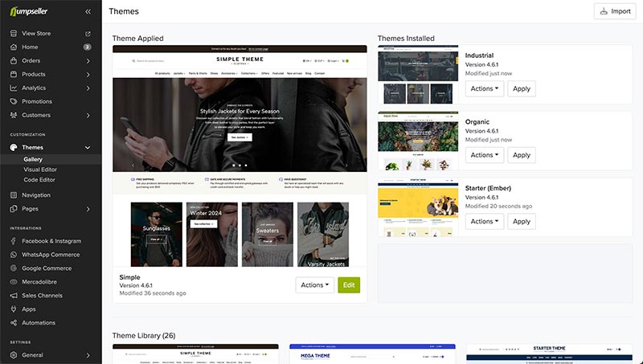Open Actions dropdown for Starter (Ember) theme
The image size is (643, 364).
[x=484, y=221]
